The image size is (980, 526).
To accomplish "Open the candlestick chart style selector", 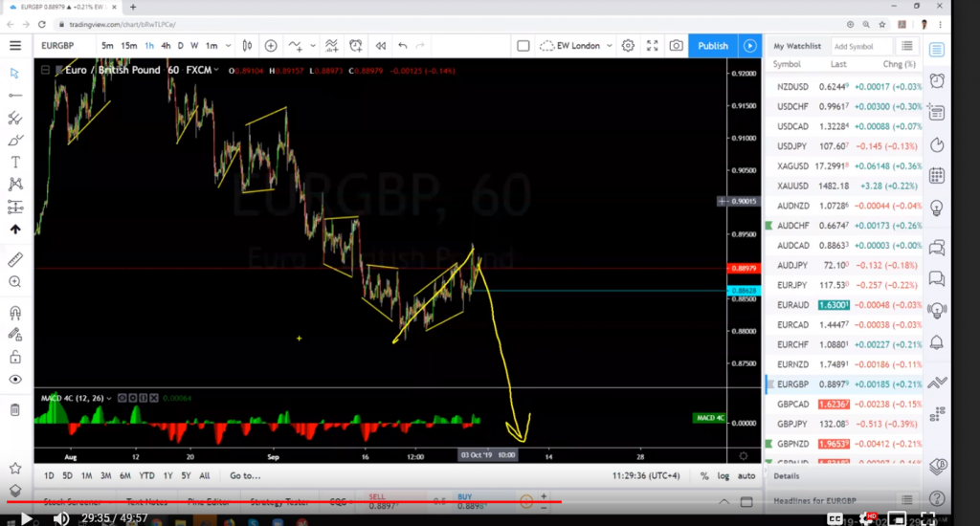I will 248,46.
